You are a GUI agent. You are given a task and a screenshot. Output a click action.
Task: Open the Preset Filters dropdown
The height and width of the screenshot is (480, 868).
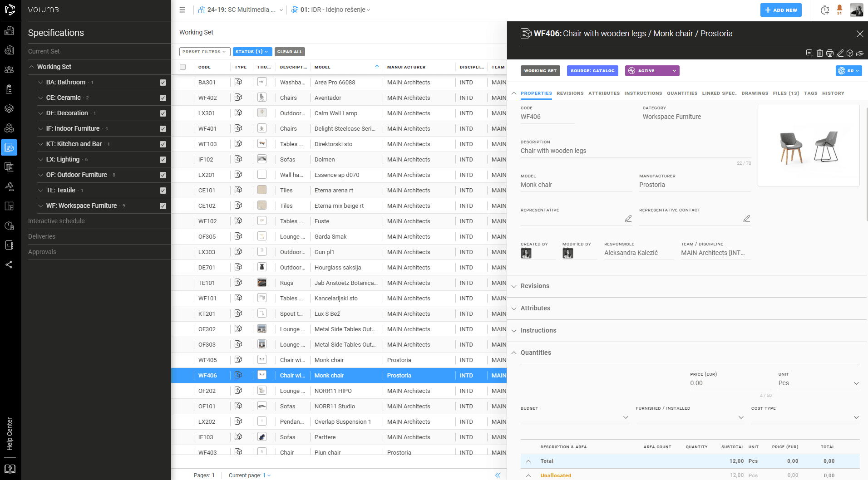(204, 52)
